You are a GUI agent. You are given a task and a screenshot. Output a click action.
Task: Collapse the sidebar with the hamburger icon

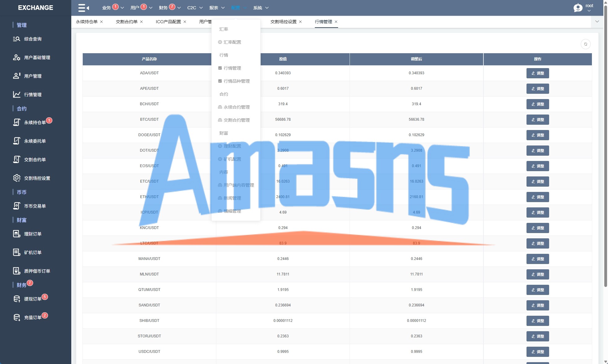[83, 8]
